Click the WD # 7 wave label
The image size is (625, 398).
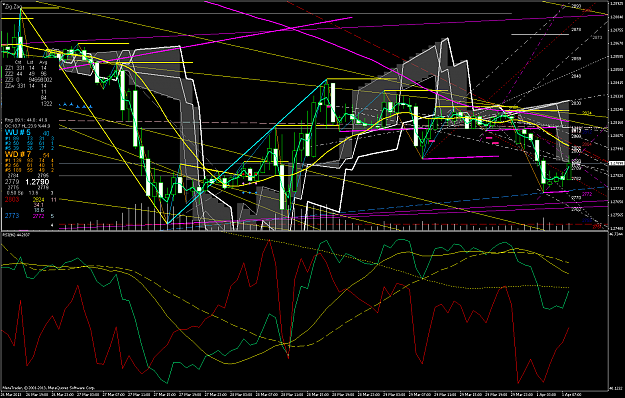coord(18,154)
